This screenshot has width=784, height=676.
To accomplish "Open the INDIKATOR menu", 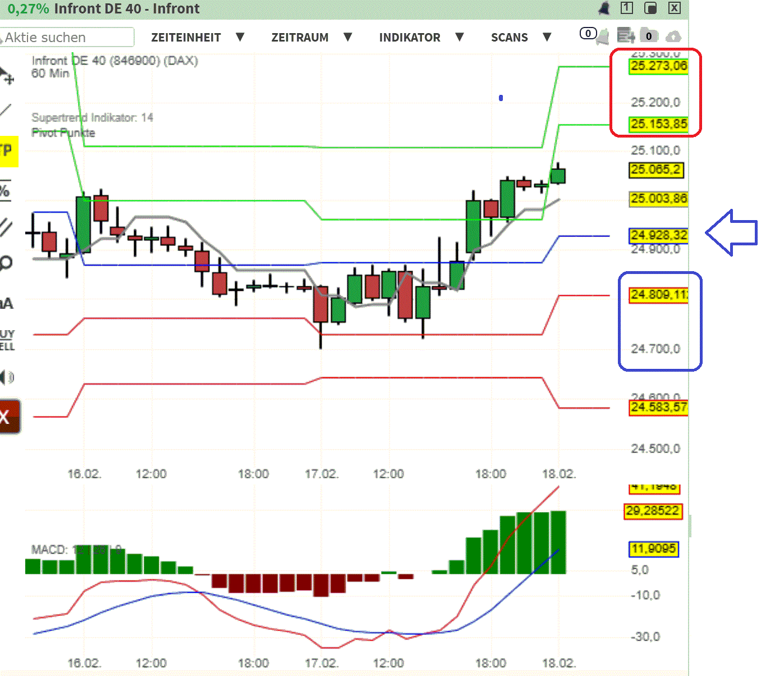I will (410, 37).
